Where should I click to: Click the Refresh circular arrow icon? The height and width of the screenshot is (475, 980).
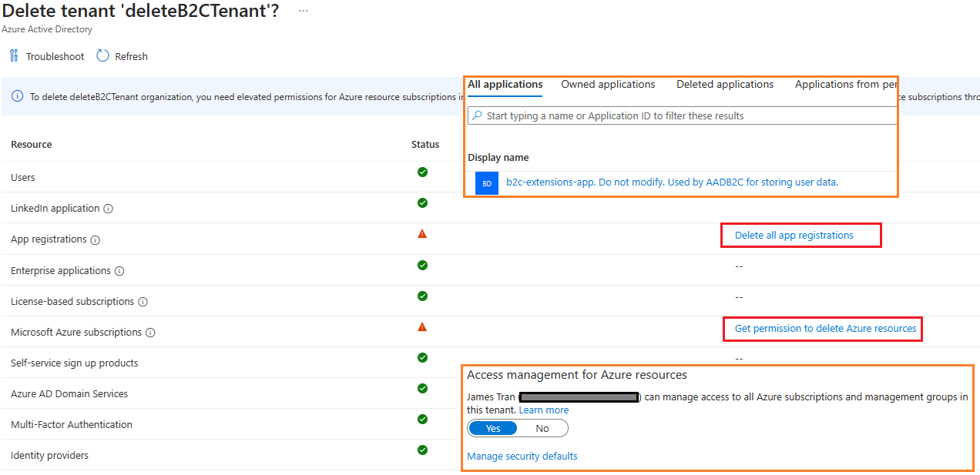point(102,55)
